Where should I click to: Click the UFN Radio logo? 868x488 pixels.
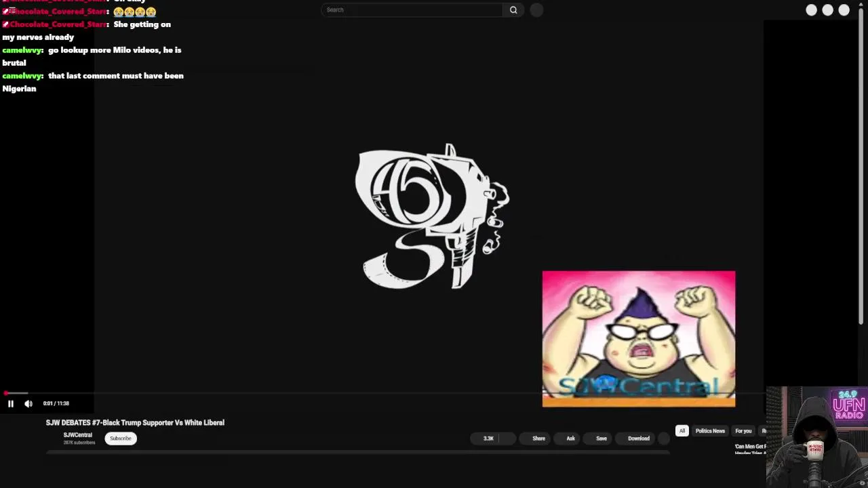(x=848, y=405)
